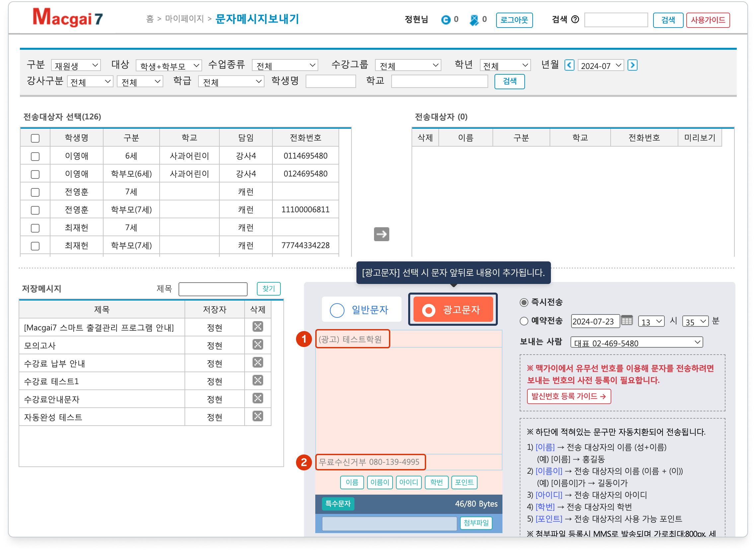
Task: Expand the 대상 dropdown showing 학생+학부모
Action: click(169, 65)
